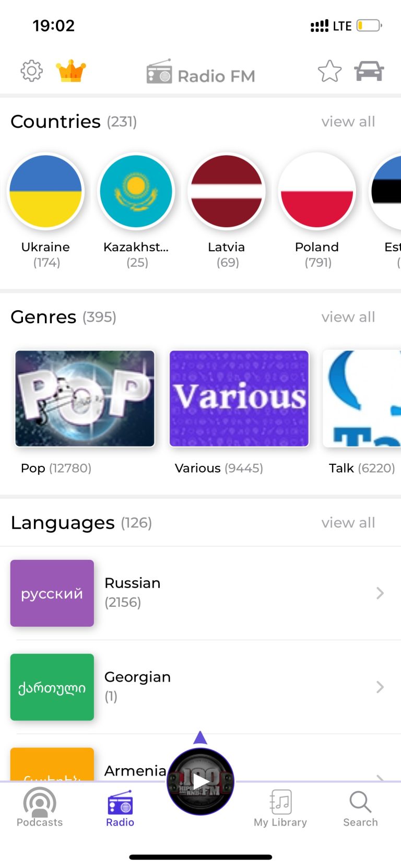Choose the Poland flag
Image resolution: width=401 pixels, height=868 pixels.
coord(317,192)
